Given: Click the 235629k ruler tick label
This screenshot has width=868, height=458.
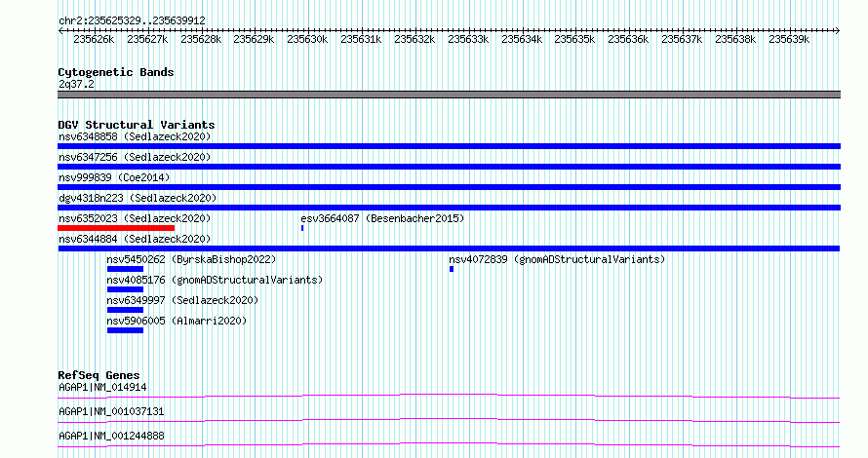Looking at the screenshot, I should [254, 39].
